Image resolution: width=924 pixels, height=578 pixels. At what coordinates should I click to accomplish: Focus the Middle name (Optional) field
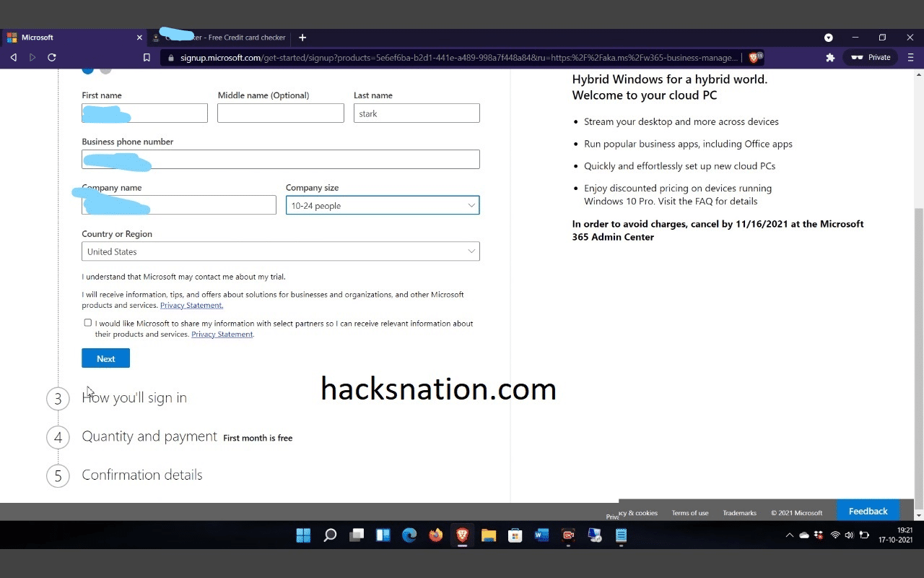281,113
